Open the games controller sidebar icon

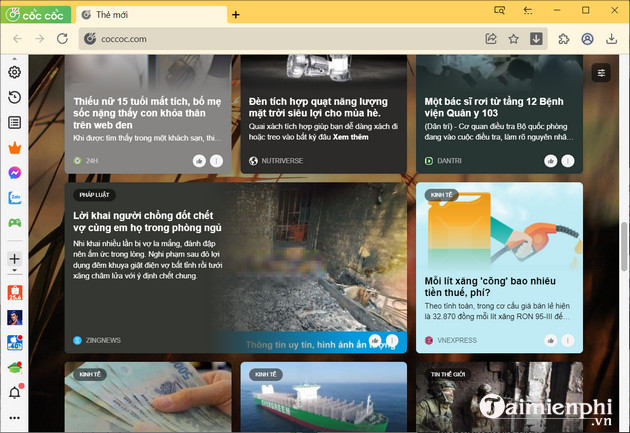pyautogui.click(x=15, y=222)
